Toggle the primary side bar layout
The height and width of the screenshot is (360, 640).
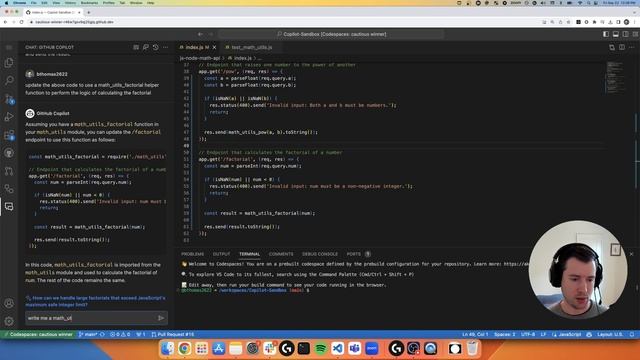[606, 34]
